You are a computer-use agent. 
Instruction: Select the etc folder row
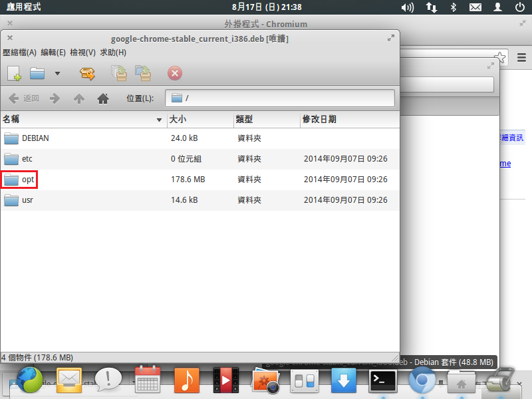[x=200, y=159]
